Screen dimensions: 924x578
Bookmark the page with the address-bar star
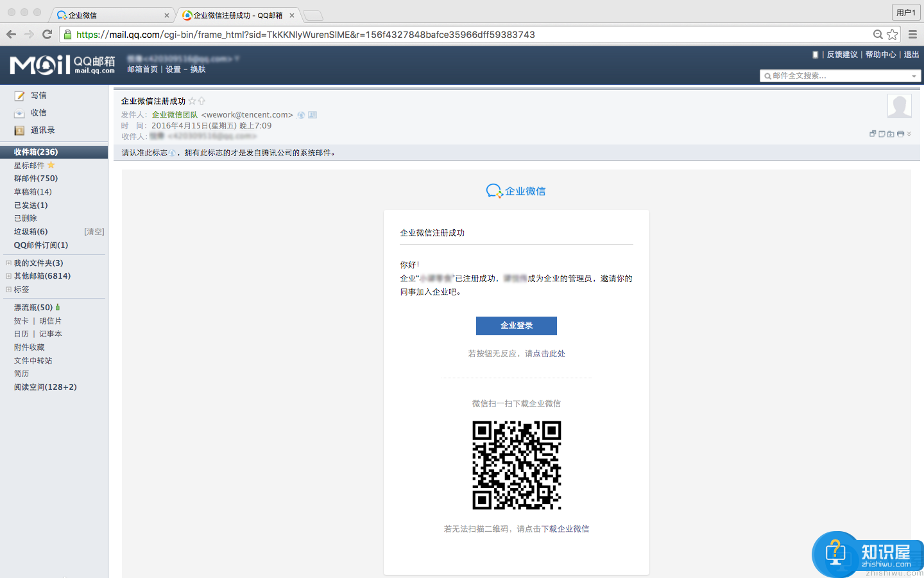(x=893, y=34)
